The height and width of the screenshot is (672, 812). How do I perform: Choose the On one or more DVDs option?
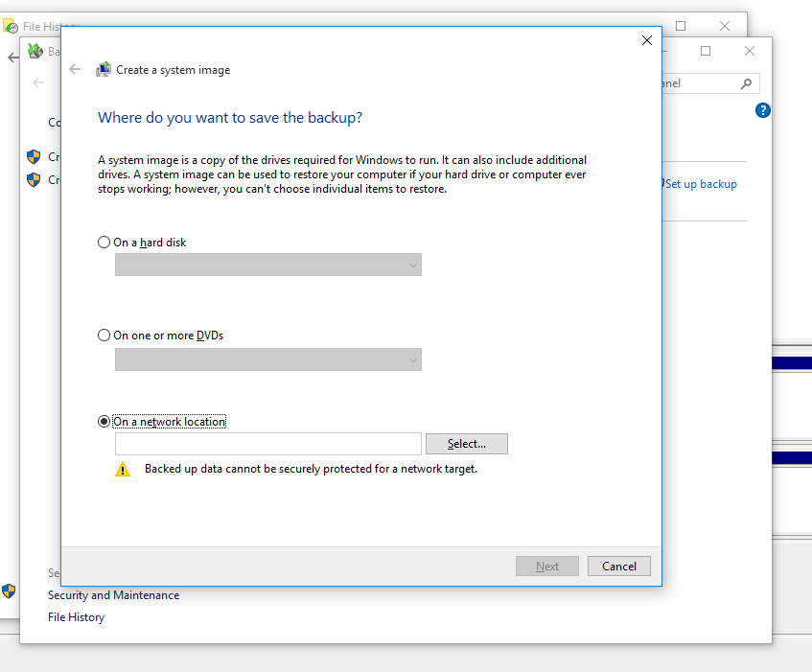coord(104,336)
